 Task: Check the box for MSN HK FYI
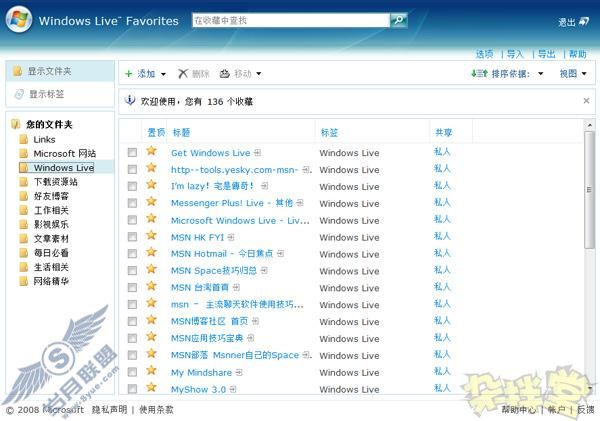coord(132,237)
